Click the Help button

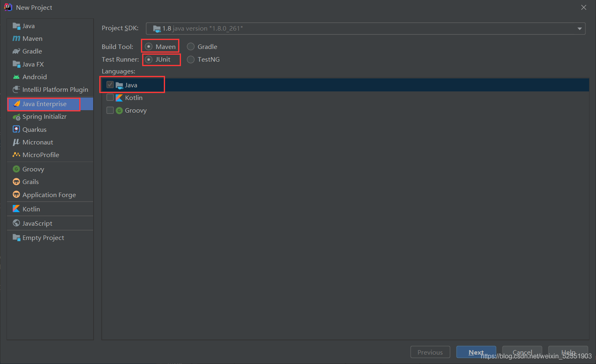pos(568,352)
